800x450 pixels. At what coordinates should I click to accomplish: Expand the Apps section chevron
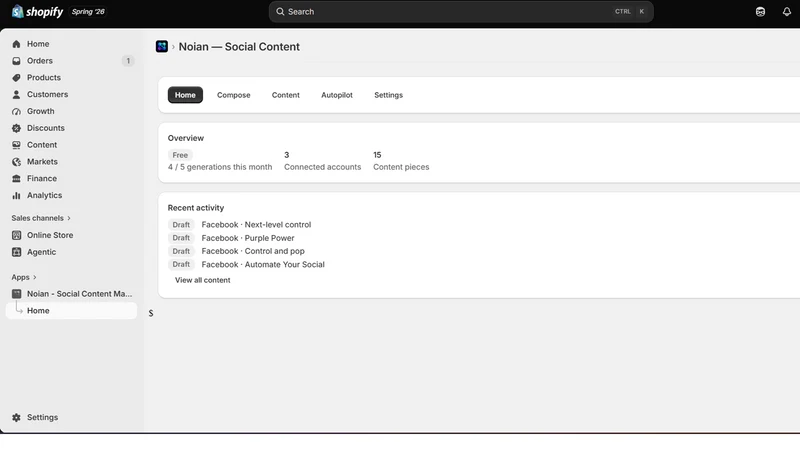tap(35, 277)
